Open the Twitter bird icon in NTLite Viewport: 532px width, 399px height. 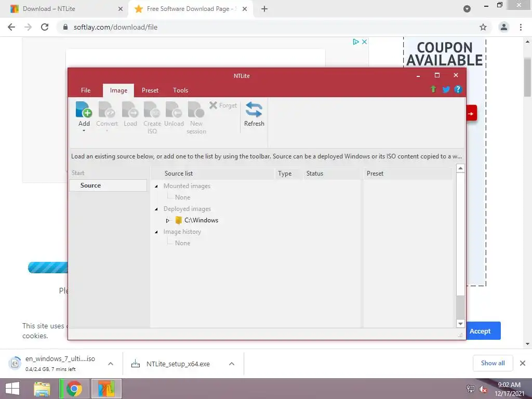click(446, 89)
